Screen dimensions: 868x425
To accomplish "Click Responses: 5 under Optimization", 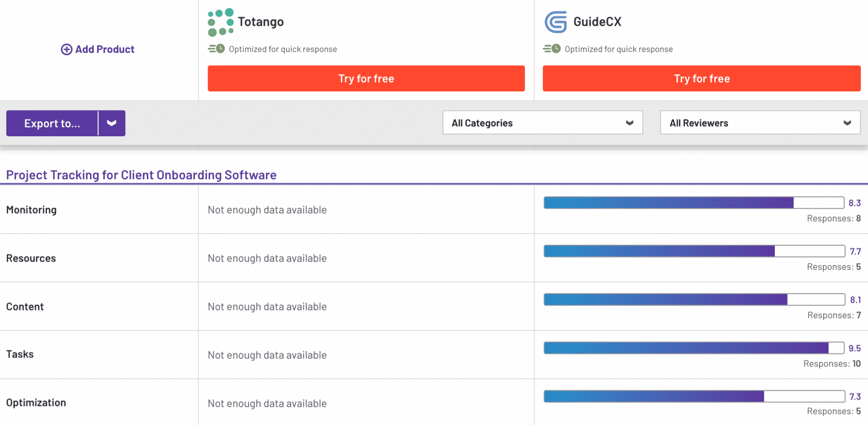I will (834, 411).
